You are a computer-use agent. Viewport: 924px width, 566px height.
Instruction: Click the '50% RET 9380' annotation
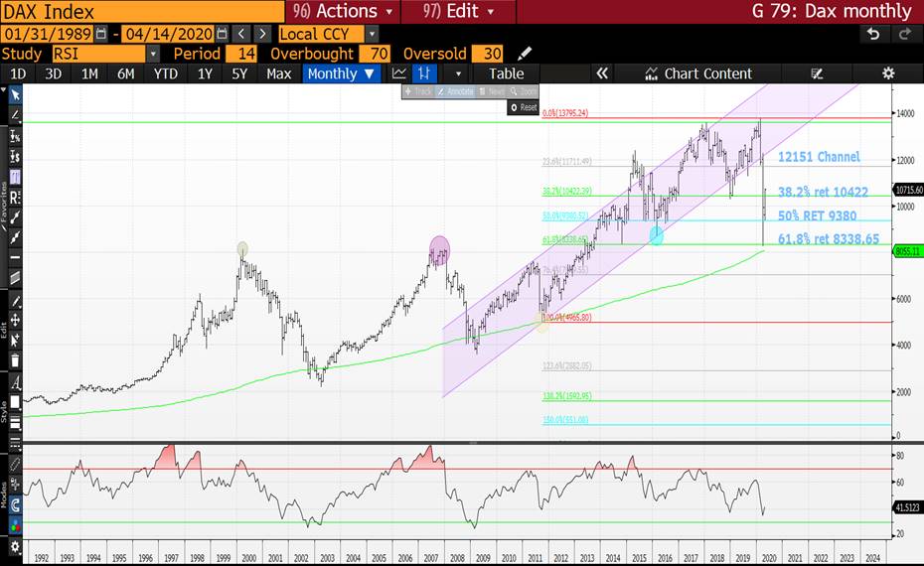coord(817,215)
